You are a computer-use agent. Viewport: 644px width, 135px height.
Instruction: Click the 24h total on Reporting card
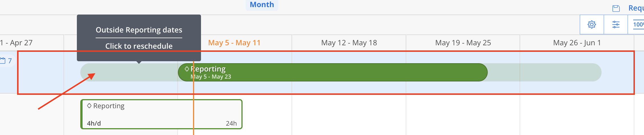point(231,123)
